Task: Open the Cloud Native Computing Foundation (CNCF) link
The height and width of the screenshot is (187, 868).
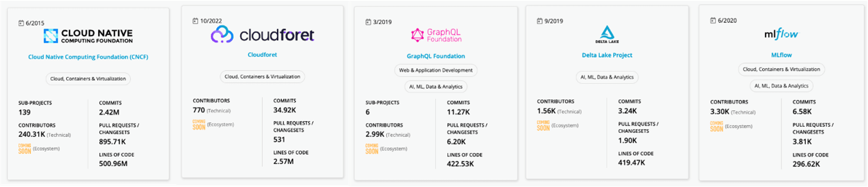Action: 88,57
